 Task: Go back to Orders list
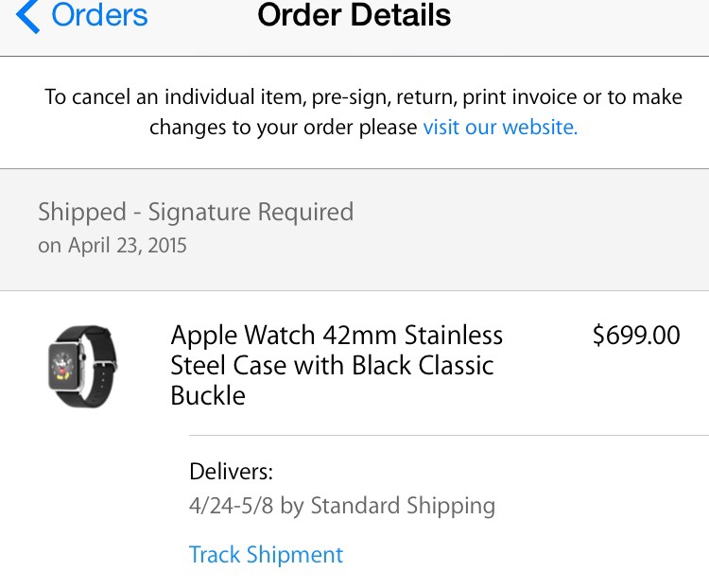[x=99, y=16]
